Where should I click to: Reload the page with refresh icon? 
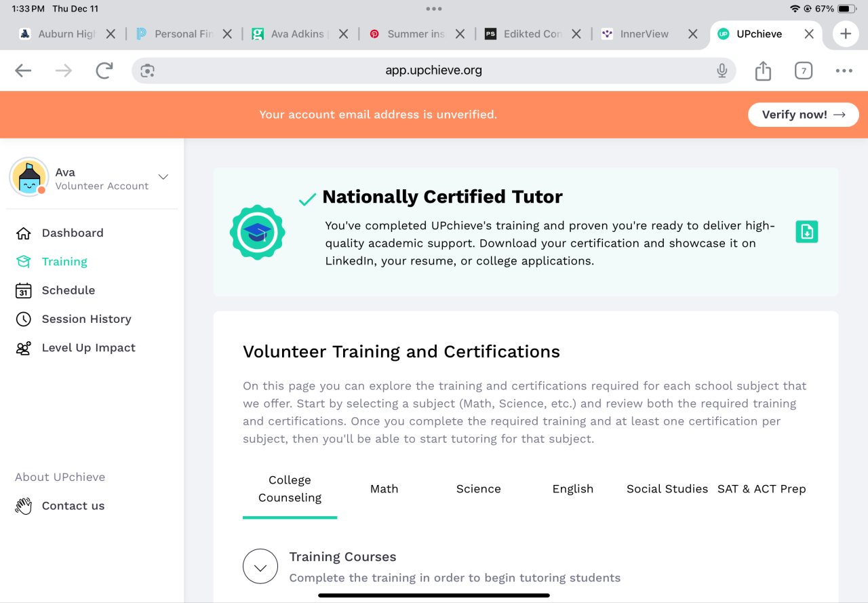coord(104,71)
